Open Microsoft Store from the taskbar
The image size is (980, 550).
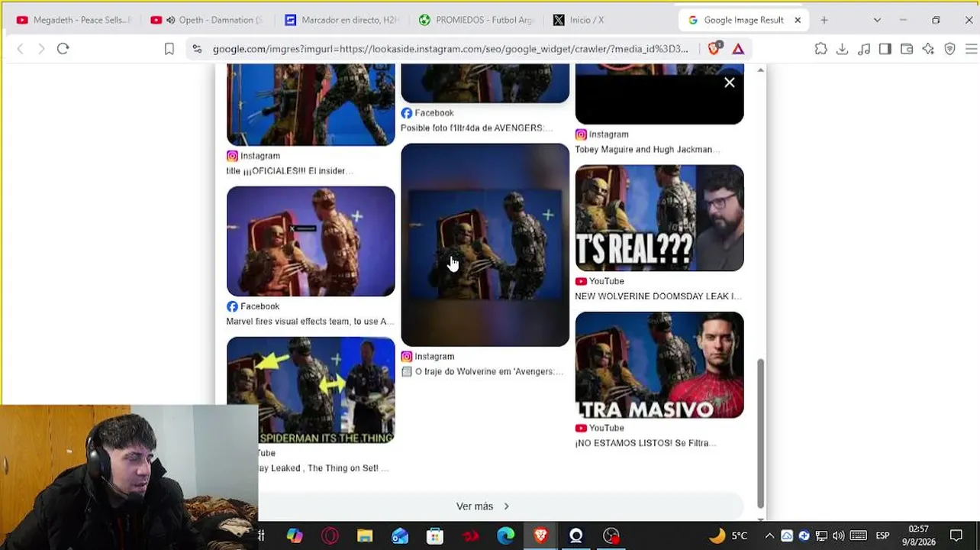pyautogui.click(x=435, y=536)
